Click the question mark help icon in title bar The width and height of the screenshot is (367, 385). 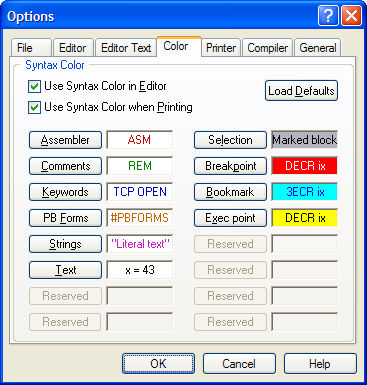coord(328,16)
